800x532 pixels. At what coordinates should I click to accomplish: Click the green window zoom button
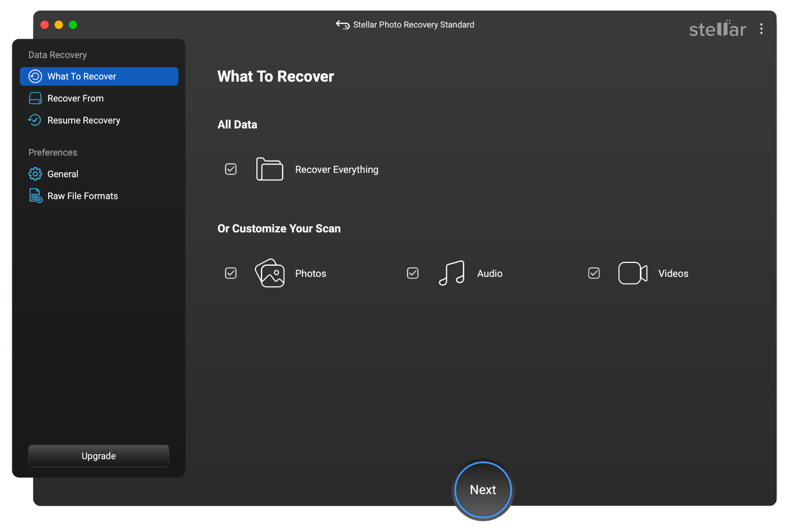tap(73, 25)
